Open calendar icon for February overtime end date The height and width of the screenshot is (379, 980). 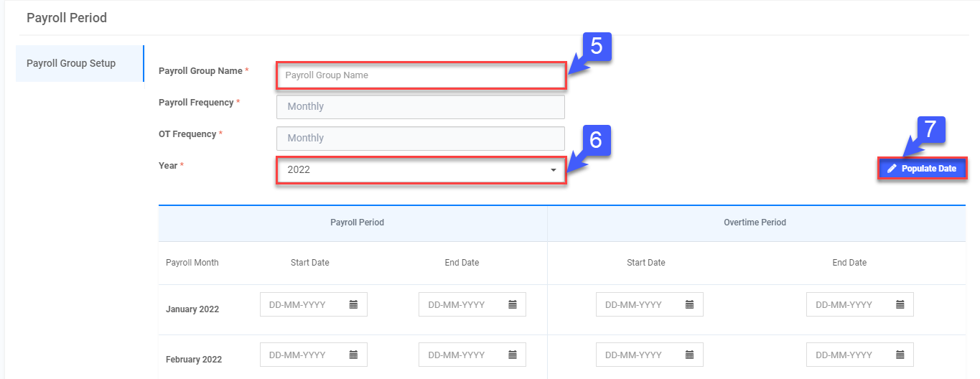(900, 355)
